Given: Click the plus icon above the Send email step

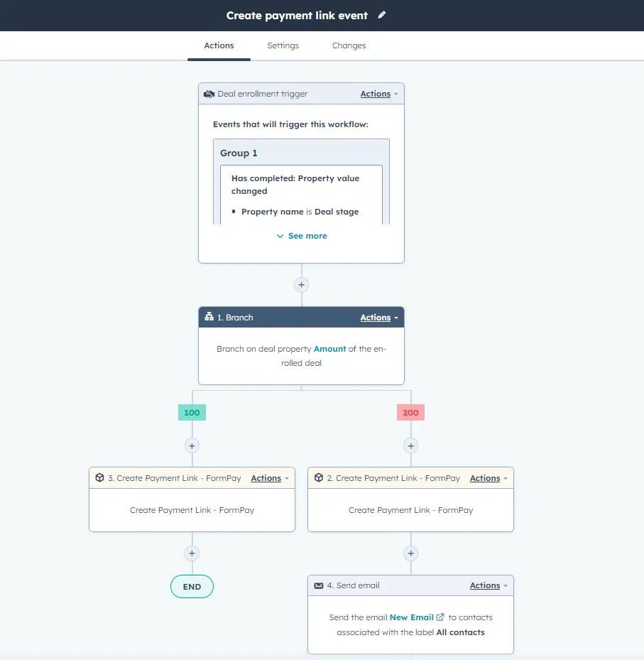Looking at the screenshot, I should click(410, 553).
